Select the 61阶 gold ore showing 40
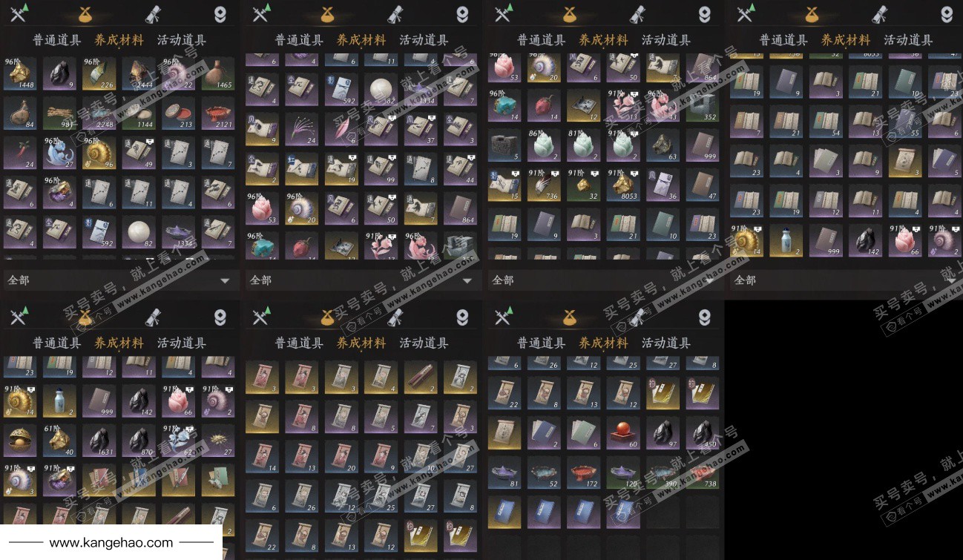Screen dimensions: 963x560 pyautogui.click(x=59, y=439)
